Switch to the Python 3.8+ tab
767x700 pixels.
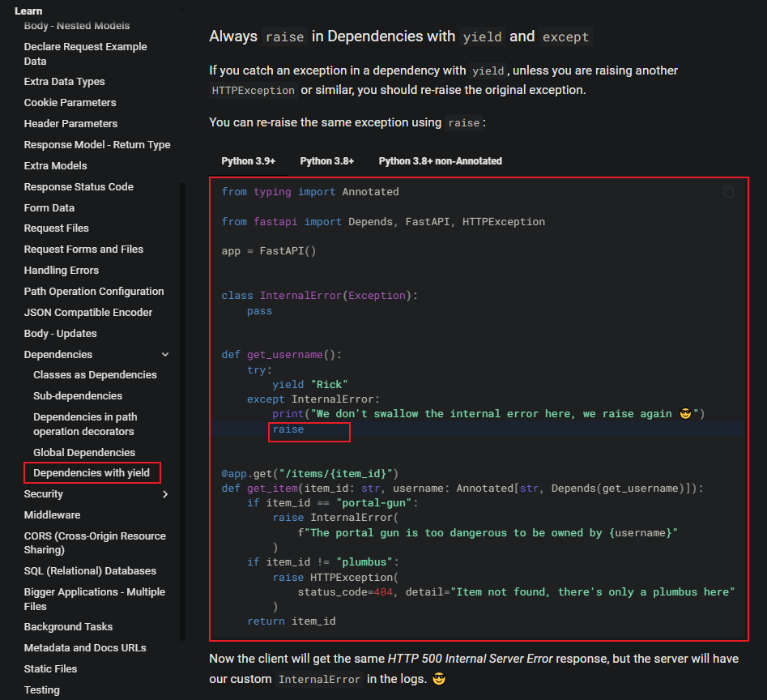coord(326,161)
